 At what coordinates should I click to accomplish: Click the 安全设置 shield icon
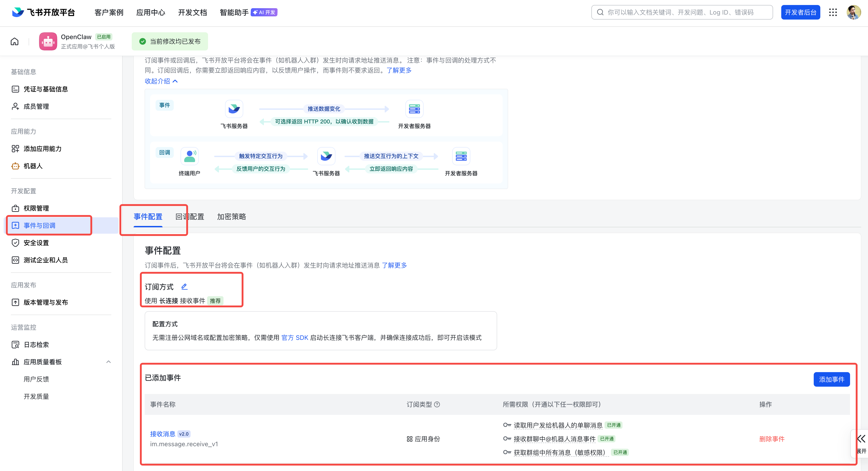(x=15, y=243)
